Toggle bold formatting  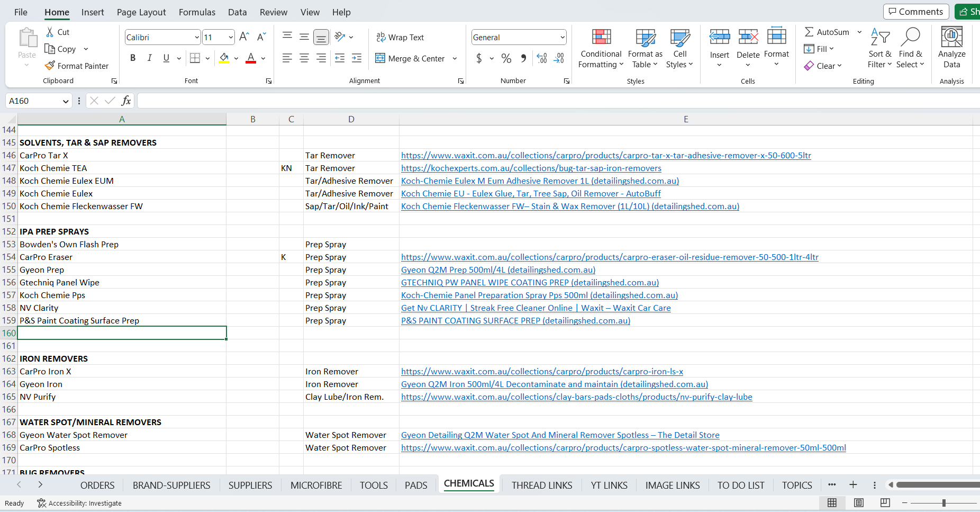pos(133,58)
